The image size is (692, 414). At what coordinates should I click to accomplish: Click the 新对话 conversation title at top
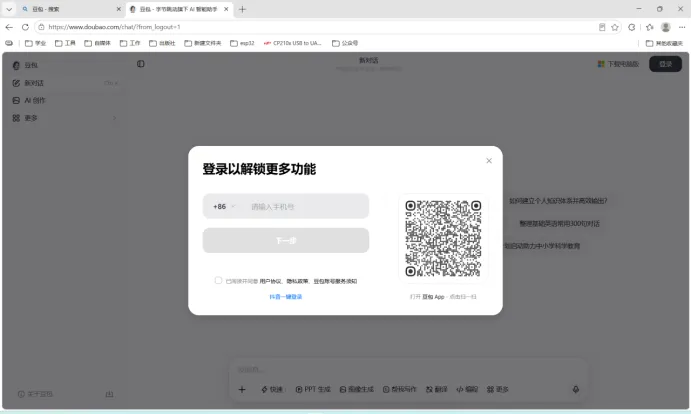[369, 60]
